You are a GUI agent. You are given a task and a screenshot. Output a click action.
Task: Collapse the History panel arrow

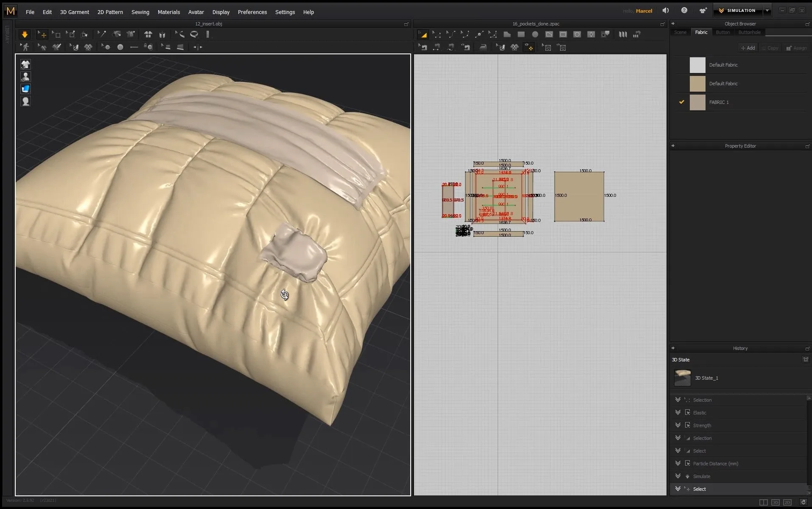pos(673,348)
